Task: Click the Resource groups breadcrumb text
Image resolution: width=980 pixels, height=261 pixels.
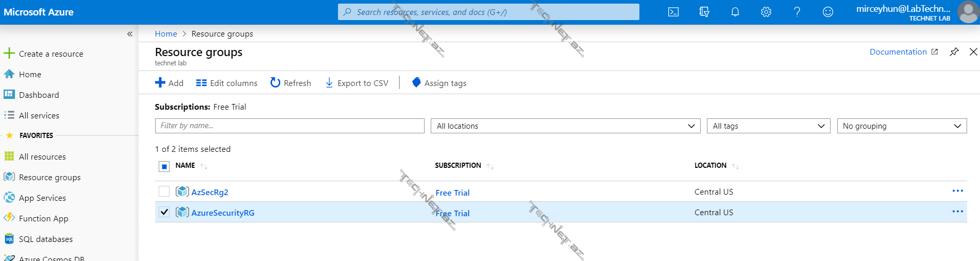Action: point(222,34)
